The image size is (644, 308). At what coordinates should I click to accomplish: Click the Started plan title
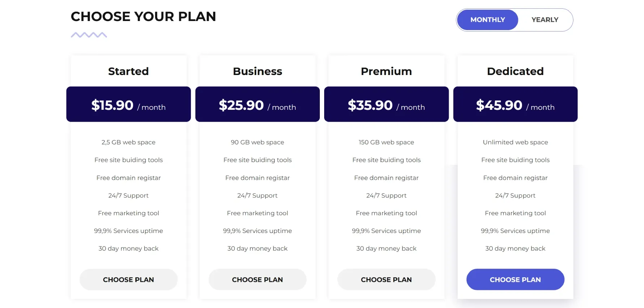(x=128, y=71)
